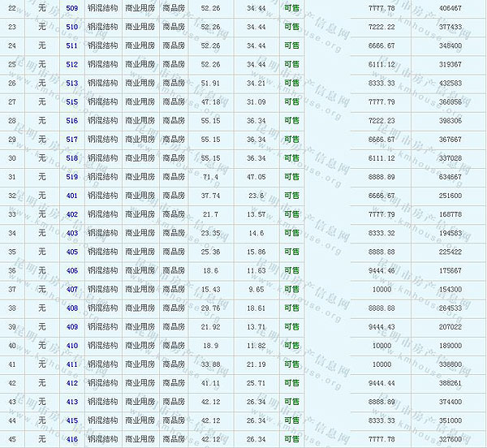Open room 416 link
487x448 pixels.
72,440
